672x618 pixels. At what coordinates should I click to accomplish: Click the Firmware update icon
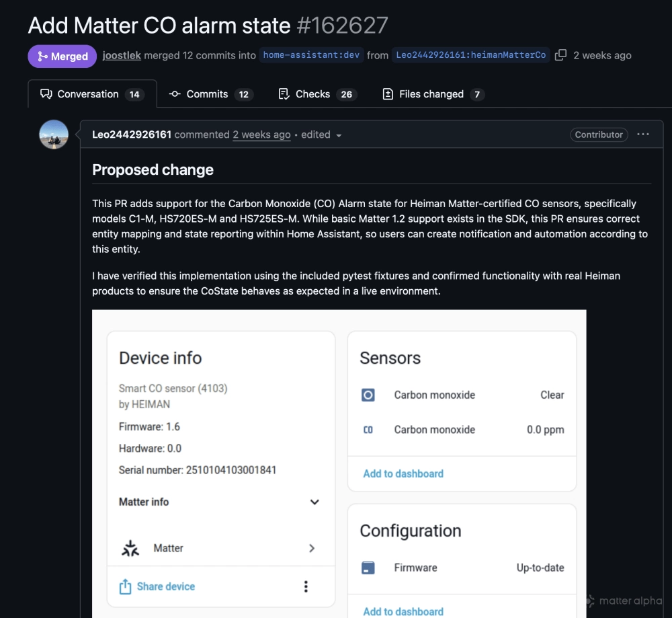tap(368, 568)
